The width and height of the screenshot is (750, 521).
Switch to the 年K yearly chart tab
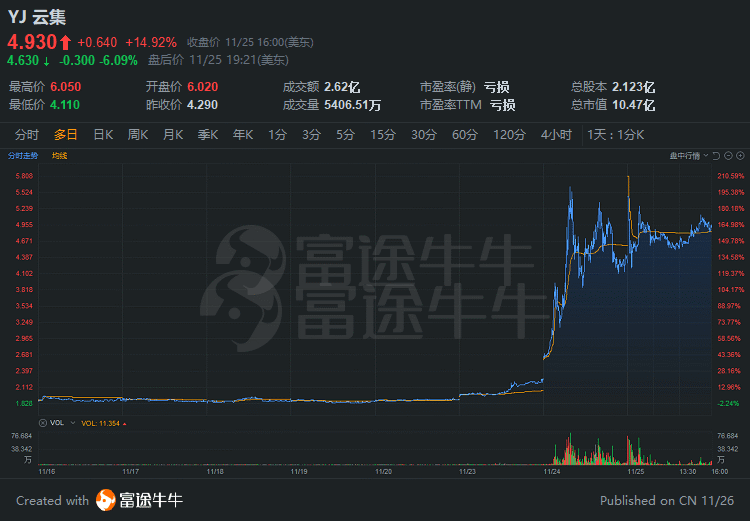pyautogui.click(x=243, y=135)
